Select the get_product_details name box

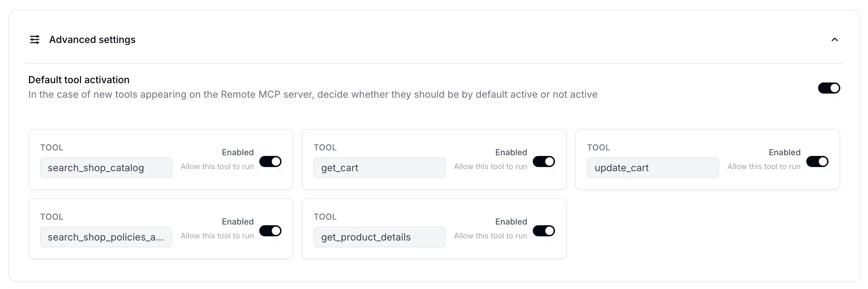379,237
